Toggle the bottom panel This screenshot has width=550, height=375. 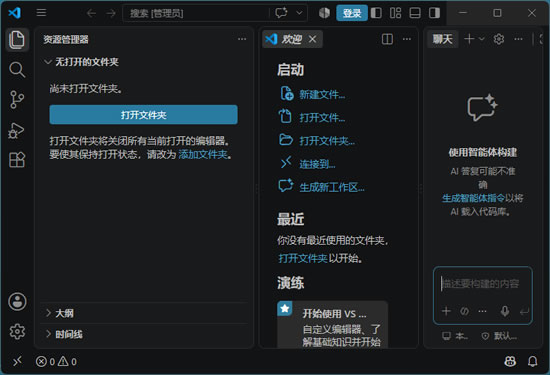click(x=415, y=13)
